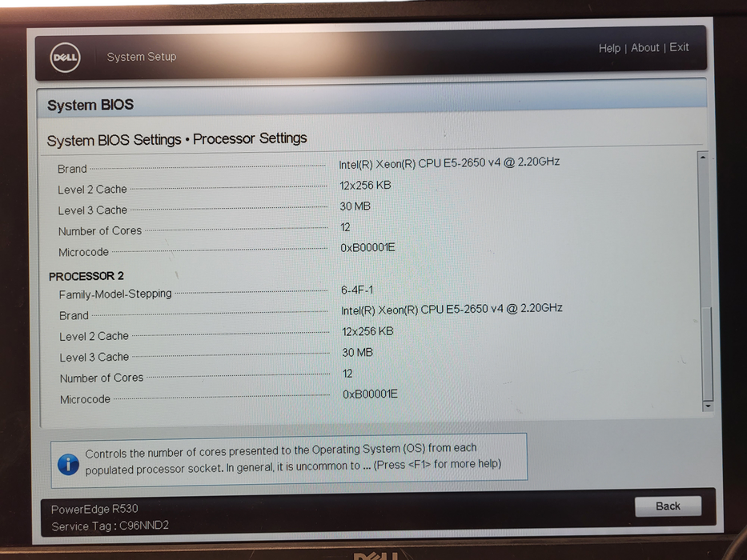Select Processor 2 30 MB cache value
The image size is (747, 560).
coord(357,352)
